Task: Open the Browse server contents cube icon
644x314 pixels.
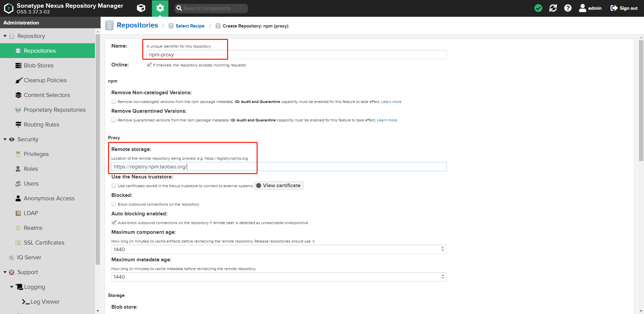Action: pos(141,8)
